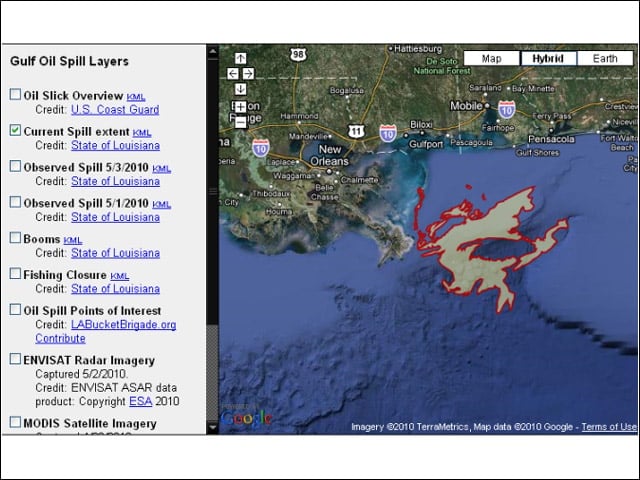Switch to the Earth view tab

point(605,58)
